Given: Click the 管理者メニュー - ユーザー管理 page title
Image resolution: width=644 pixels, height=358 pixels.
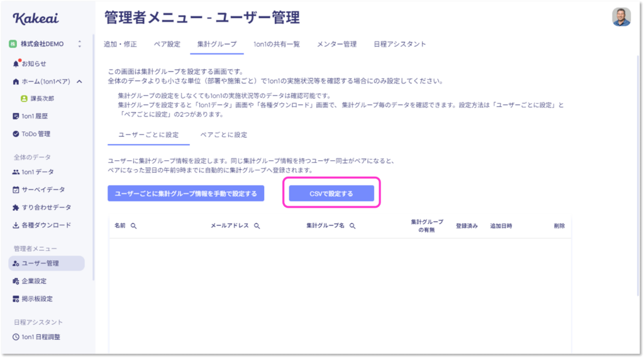Looking at the screenshot, I should (202, 18).
